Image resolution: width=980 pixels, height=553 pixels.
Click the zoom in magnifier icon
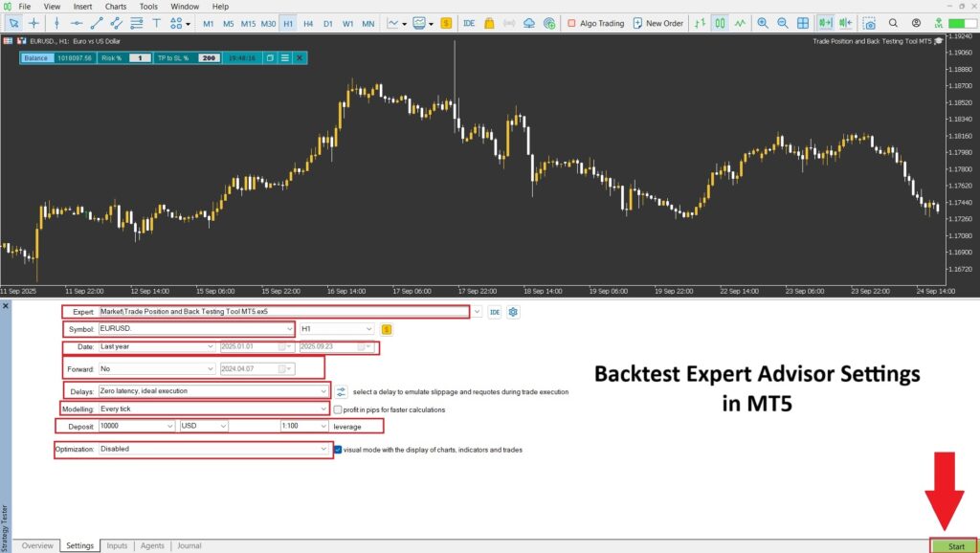coord(762,23)
